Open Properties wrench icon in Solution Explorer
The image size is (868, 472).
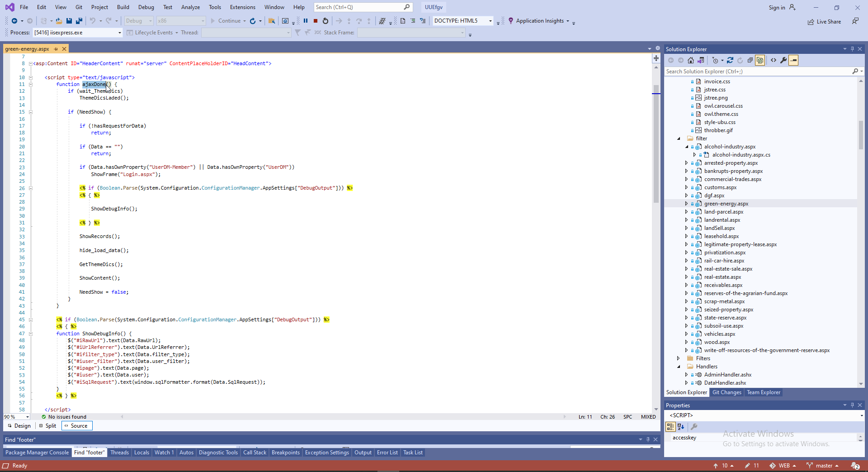[783, 60]
